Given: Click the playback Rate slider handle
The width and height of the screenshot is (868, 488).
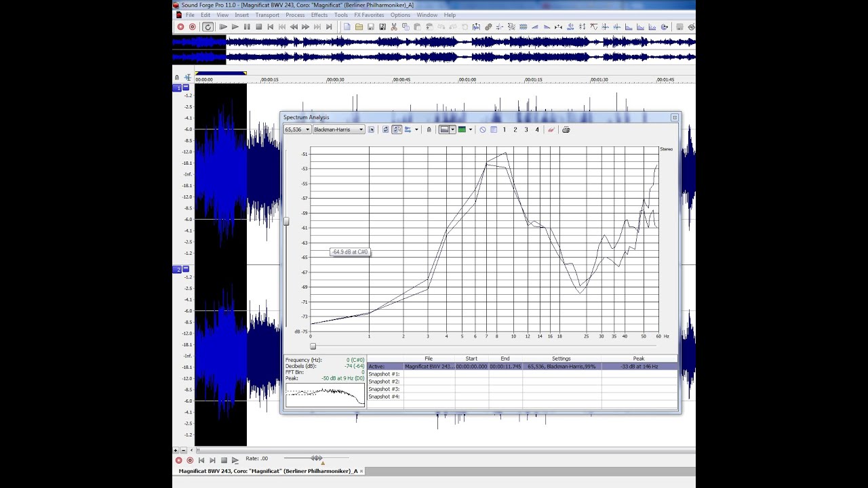Looking at the screenshot, I should point(317,459).
